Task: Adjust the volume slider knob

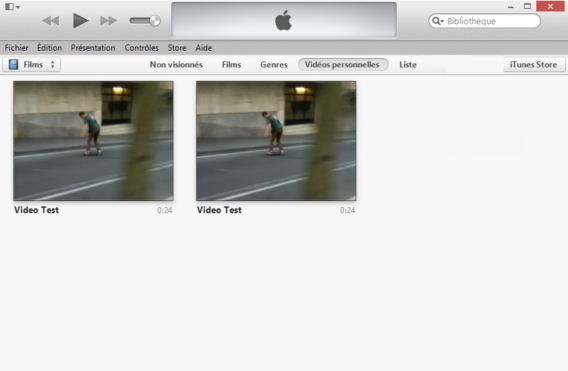Action: [155, 21]
